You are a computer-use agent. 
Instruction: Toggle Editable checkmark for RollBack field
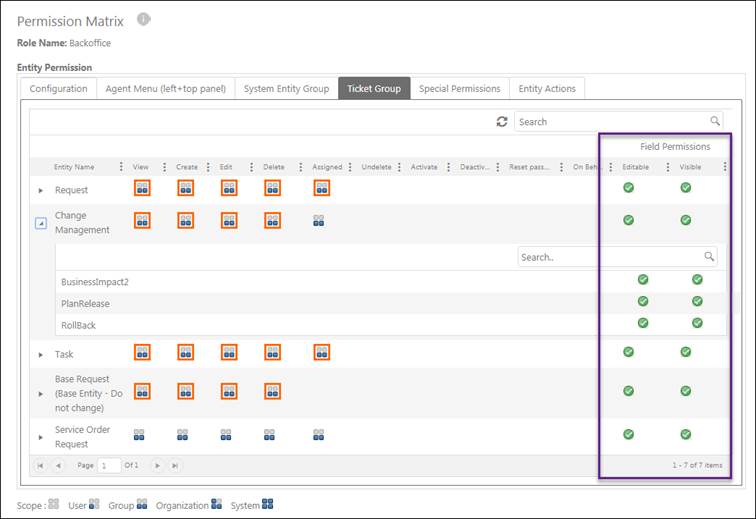pyautogui.click(x=643, y=323)
